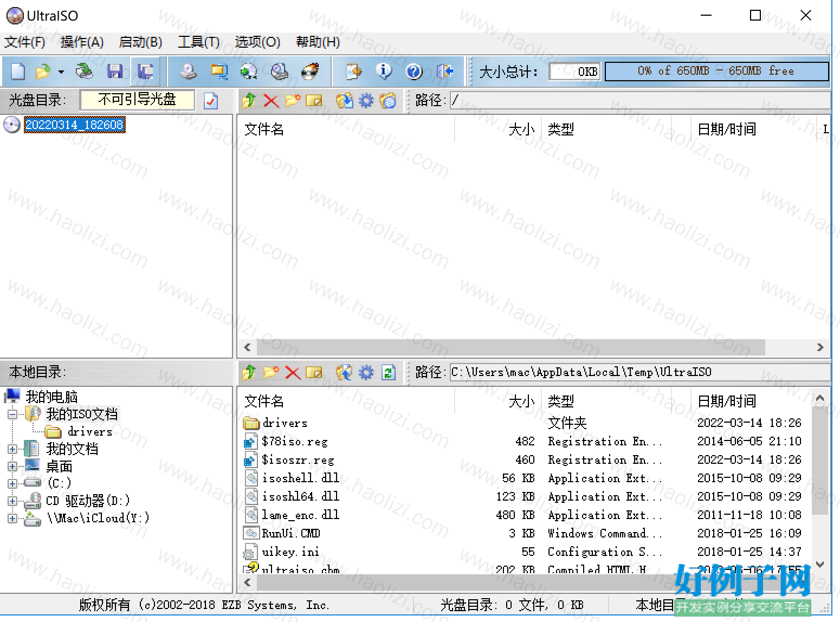Click the red X delete icon in 本地目录 toolbar

point(293,372)
